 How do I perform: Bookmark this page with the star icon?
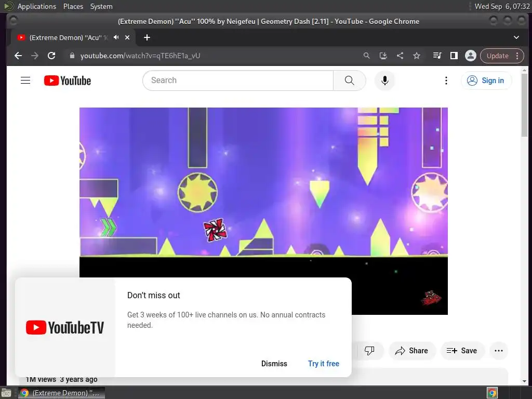point(417,56)
